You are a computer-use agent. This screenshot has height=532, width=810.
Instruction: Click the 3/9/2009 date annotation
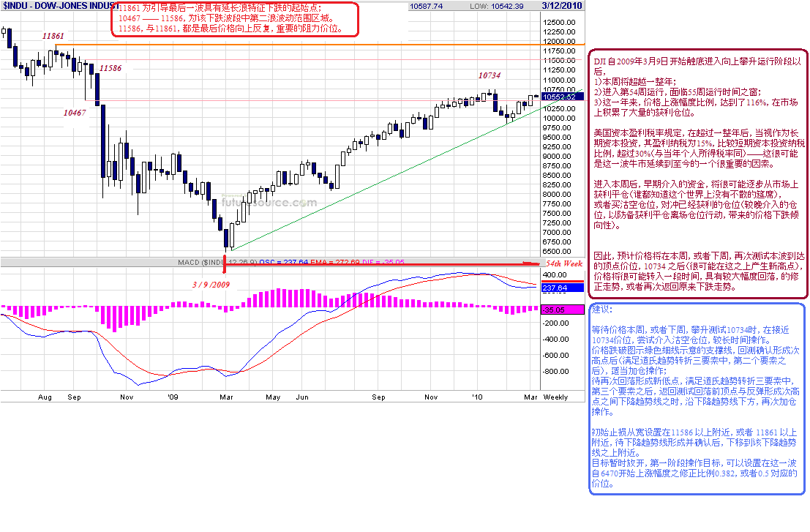click(211, 285)
